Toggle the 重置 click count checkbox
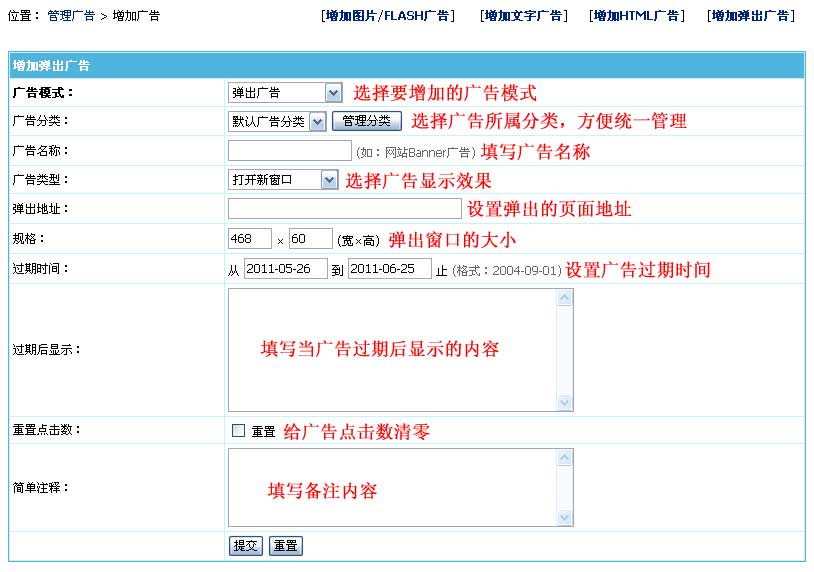Screen dimensions: 814x572 pos(238,431)
